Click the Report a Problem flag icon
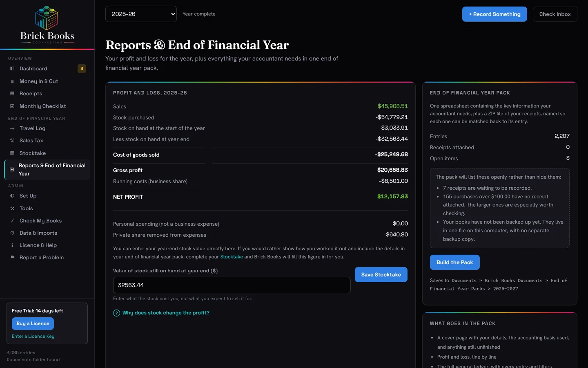Viewport: 588px width, 368px height. tap(12, 258)
